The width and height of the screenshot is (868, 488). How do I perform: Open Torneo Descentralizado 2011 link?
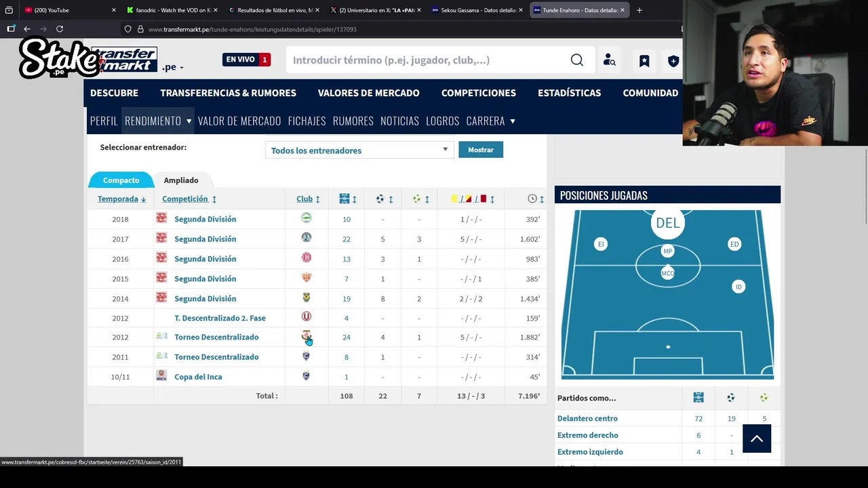coord(216,357)
